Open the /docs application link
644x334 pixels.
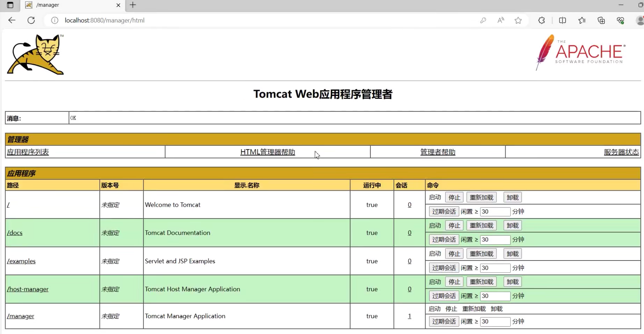coord(15,233)
